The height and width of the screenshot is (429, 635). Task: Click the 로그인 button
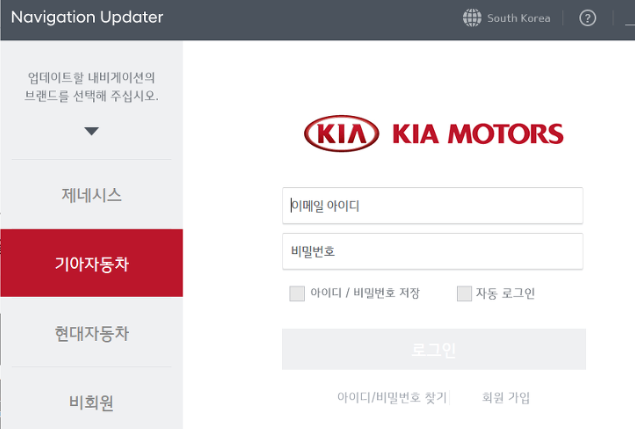point(434,349)
